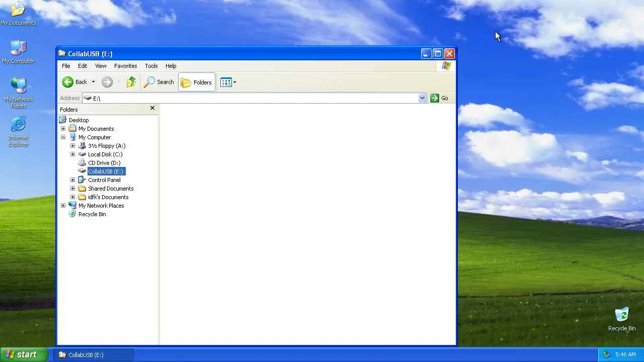The width and height of the screenshot is (644, 362).
Task: Open the Favorites menu
Action: 126,66
